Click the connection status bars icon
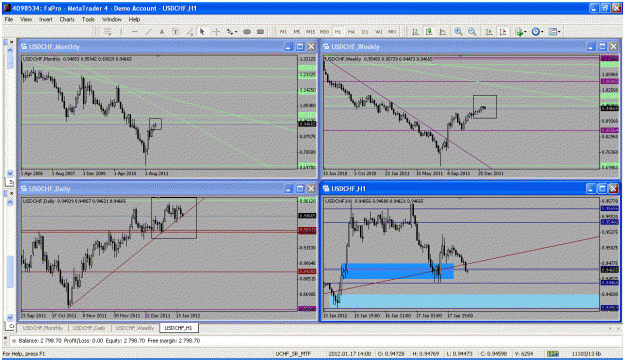 pyautogui.click(x=552, y=354)
